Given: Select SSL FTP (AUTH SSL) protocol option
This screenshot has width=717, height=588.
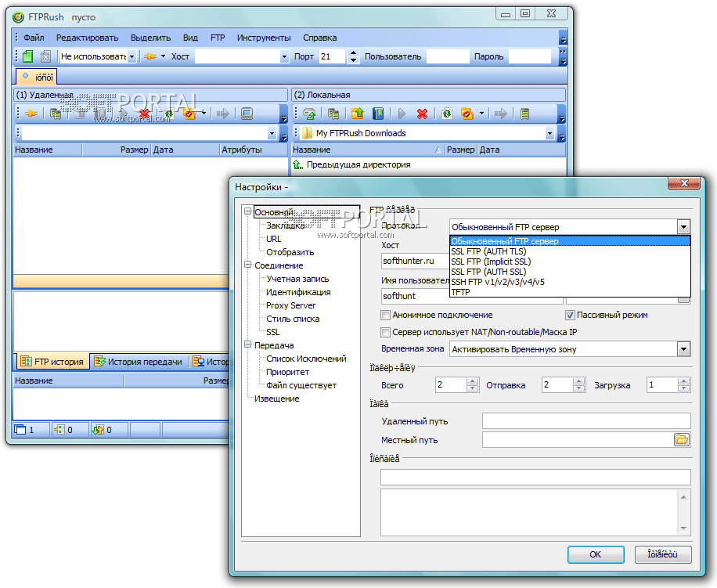Looking at the screenshot, I should (570, 272).
